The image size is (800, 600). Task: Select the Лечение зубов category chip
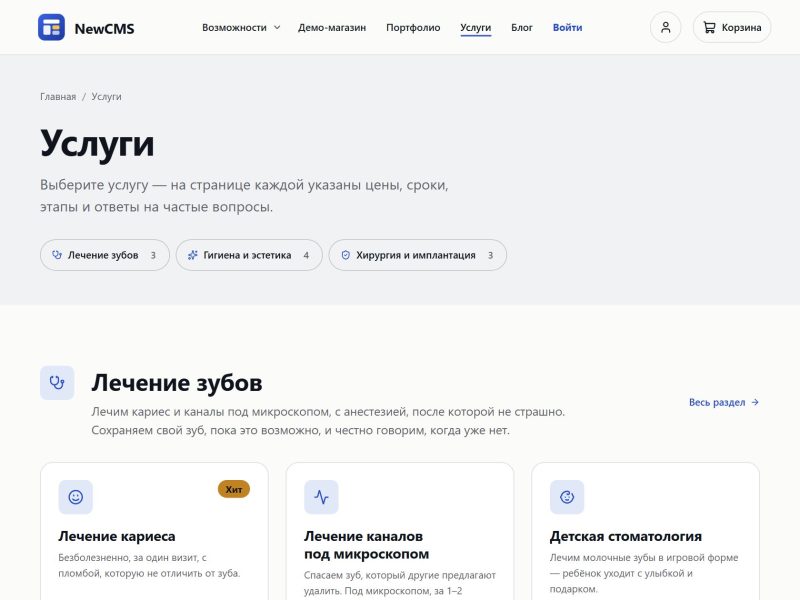[105, 255]
